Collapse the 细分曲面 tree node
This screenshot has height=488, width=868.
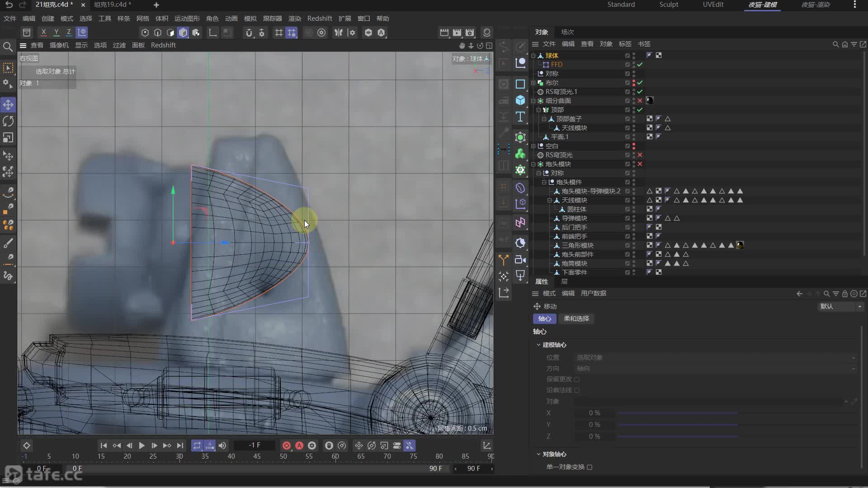533,101
